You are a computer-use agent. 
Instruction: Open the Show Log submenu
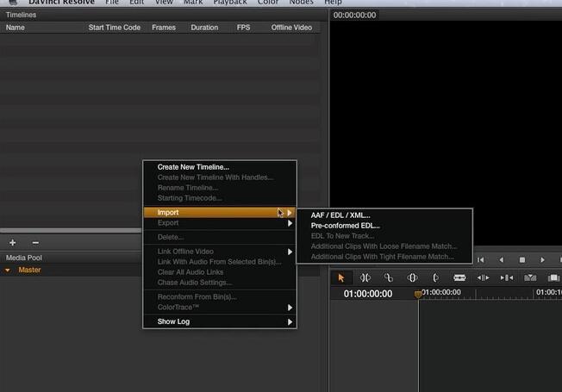tap(220, 321)
